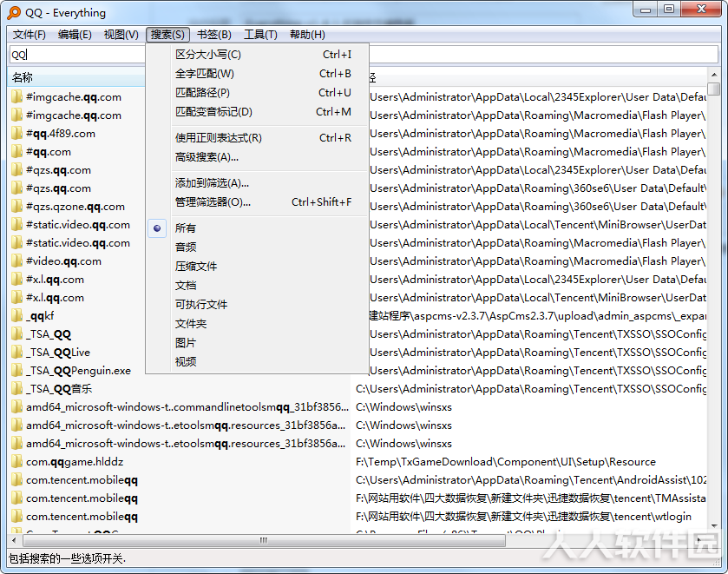Select the 所有 filter radio option

pyautogui.click(x=258, y=228)
